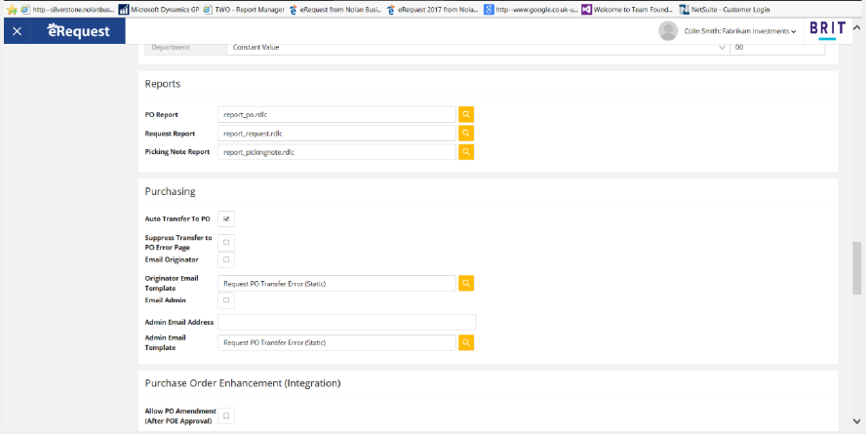868x434 pixels.
Task: Uncheck Auto Transfer To PO checkbox
Action: [x=226, y=218]
